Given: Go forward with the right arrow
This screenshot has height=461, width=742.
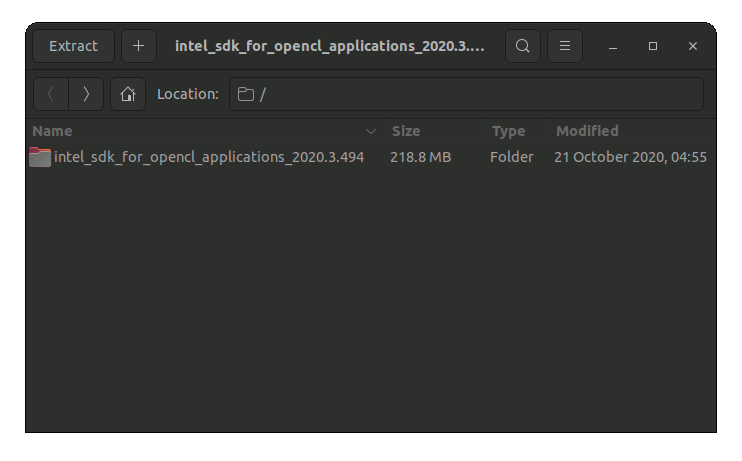Looking at the screenshot, I should (x=86, y=94).
